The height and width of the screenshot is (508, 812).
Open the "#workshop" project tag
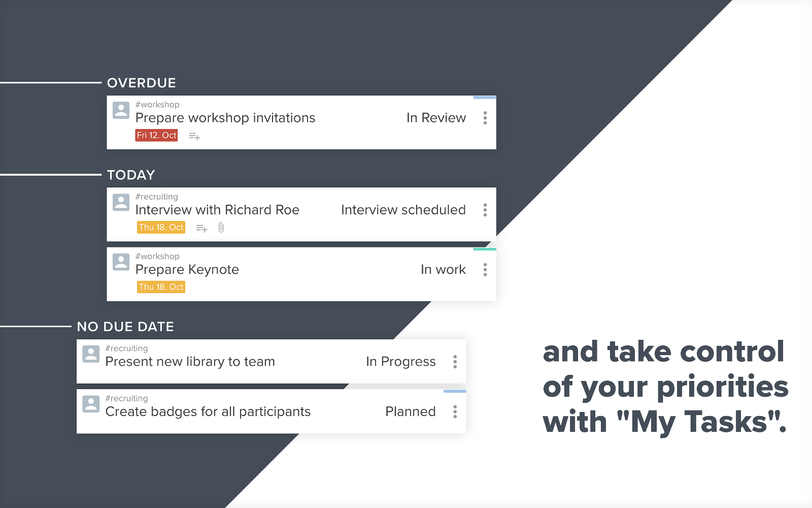[157, 104]
